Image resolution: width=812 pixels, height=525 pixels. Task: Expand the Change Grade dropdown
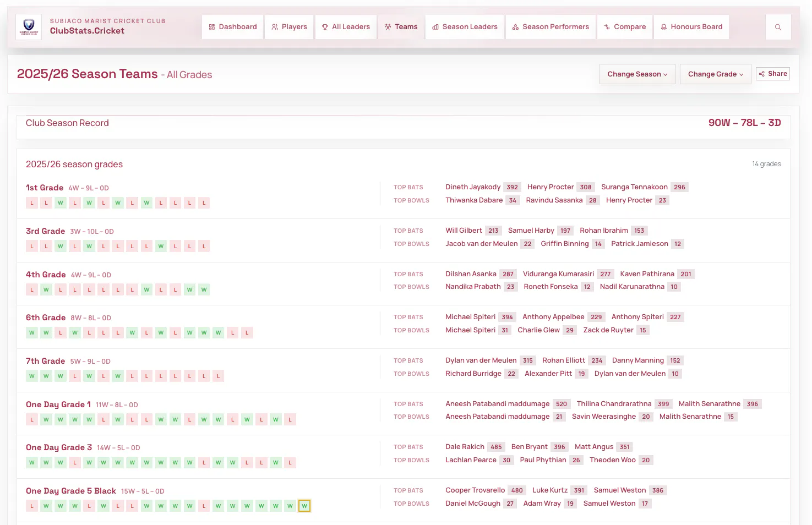tap(716, 74)
